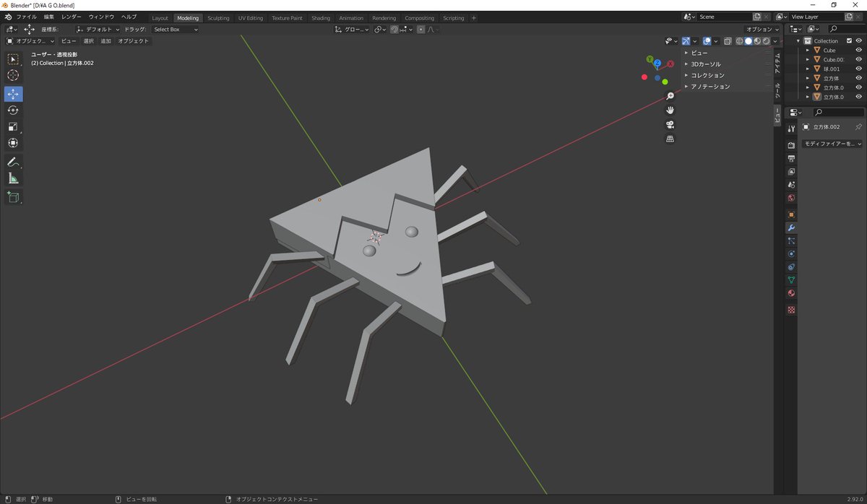This screenshot has height=504, width=867.
Task: Choose the Rotate tool
Action: pos(13,110)
